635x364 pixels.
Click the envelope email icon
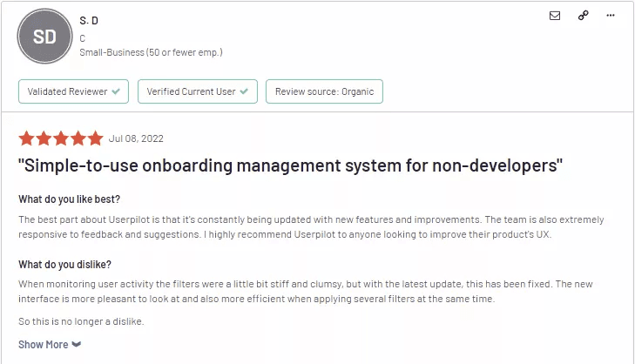[555, 16]
